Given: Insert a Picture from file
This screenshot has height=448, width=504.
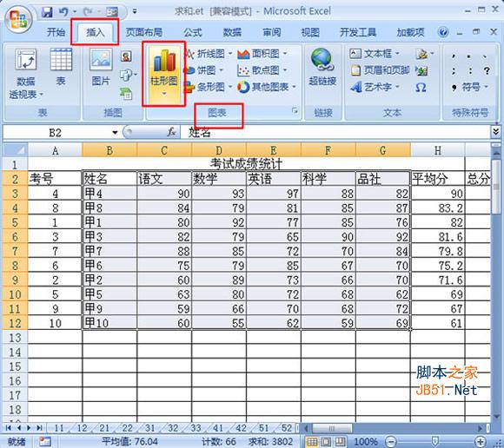Looking at the screenshot, I should pyautogui.click(x=101, y=68).
